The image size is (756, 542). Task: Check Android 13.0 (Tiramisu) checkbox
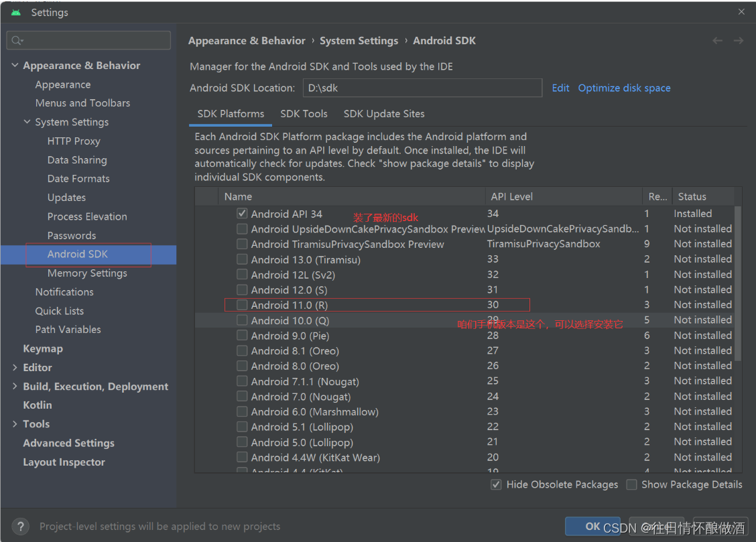[242, 259]
